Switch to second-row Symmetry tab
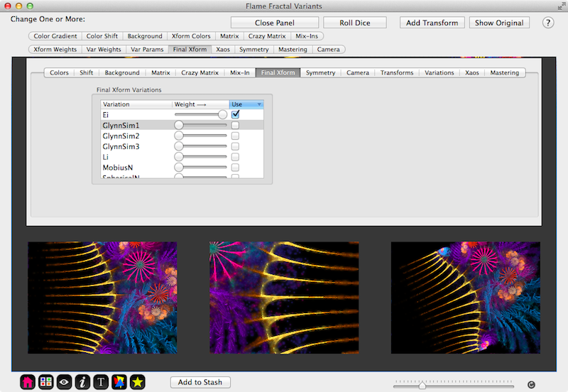 pos(254,49)
